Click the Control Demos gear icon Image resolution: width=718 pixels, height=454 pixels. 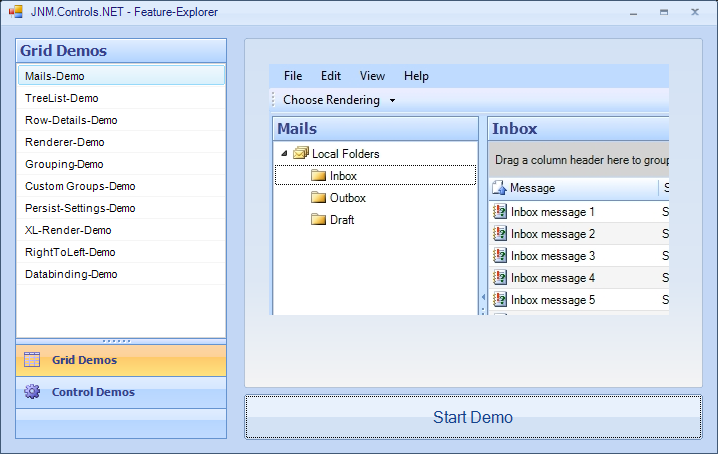[32, 392]
